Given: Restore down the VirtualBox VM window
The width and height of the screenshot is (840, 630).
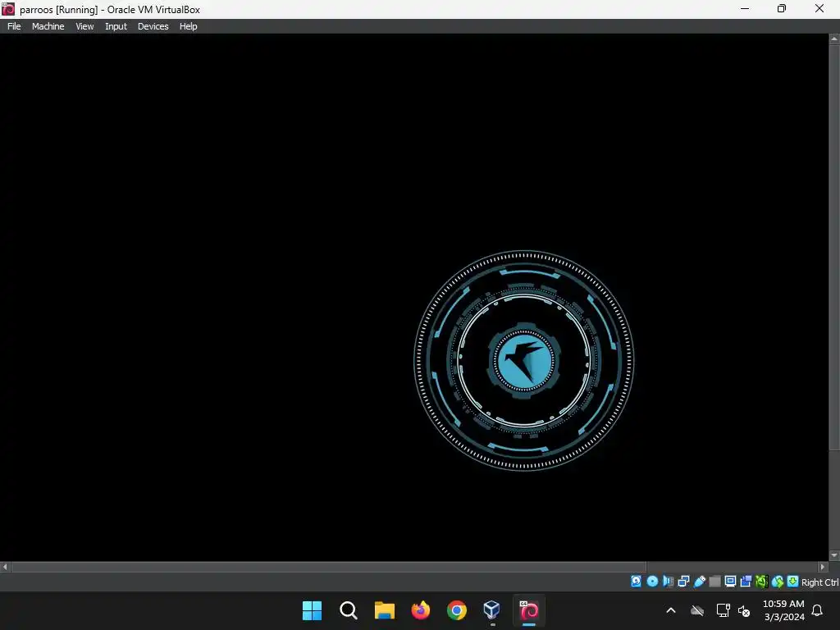Looking at the screenshot, I should (782, 8).
